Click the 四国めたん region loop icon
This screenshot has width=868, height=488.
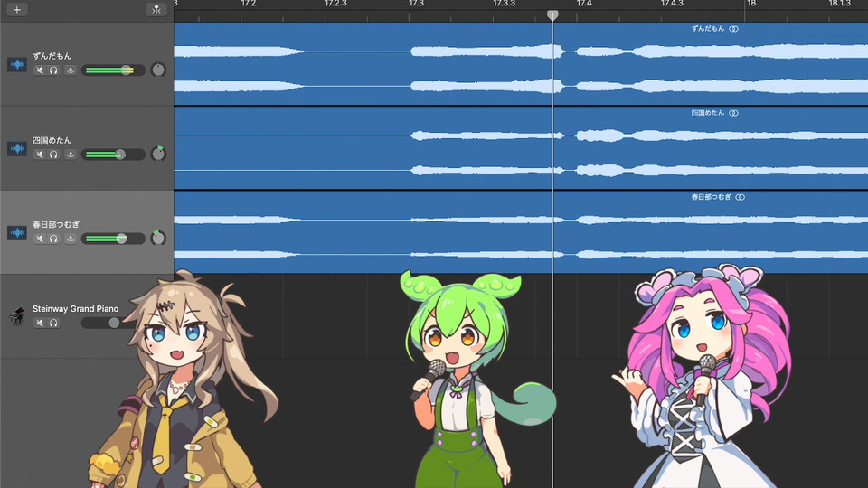[x=733, y=113]
